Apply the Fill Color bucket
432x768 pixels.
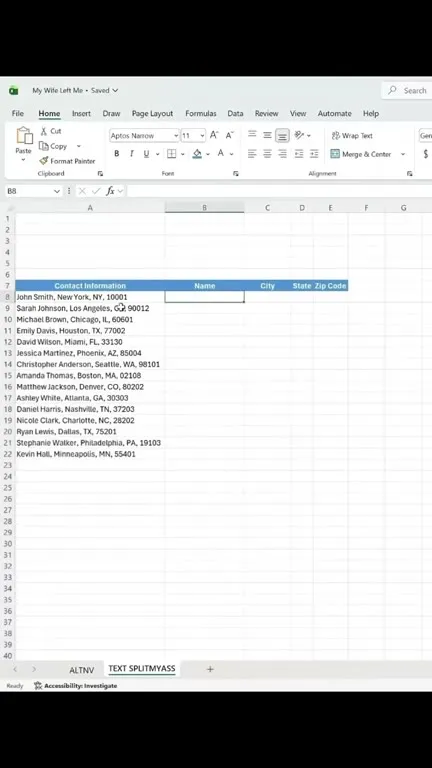[197, 154]
